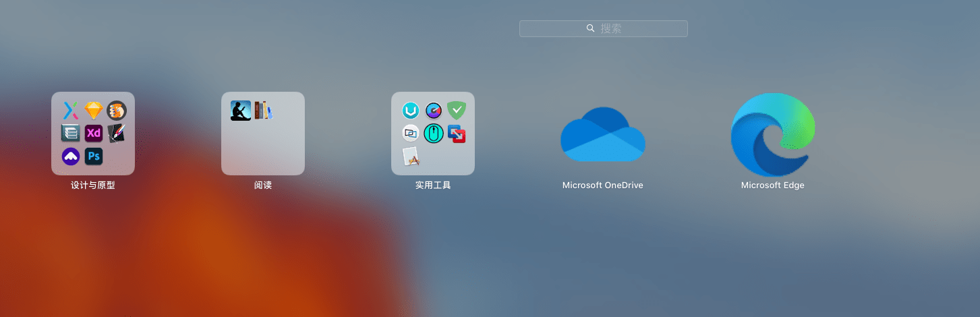Click the Launchpad search field
980x317 pixels.
pyautogui.click(x=603, y=28)
